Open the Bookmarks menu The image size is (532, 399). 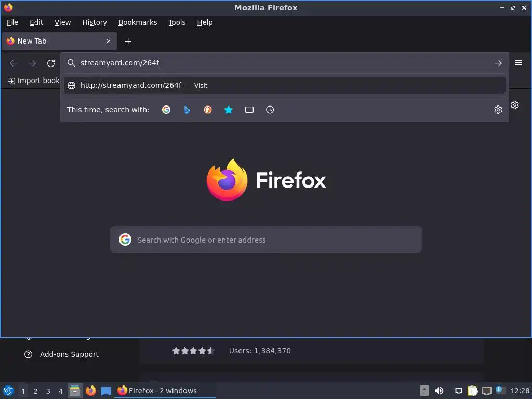tap(138, 22)
